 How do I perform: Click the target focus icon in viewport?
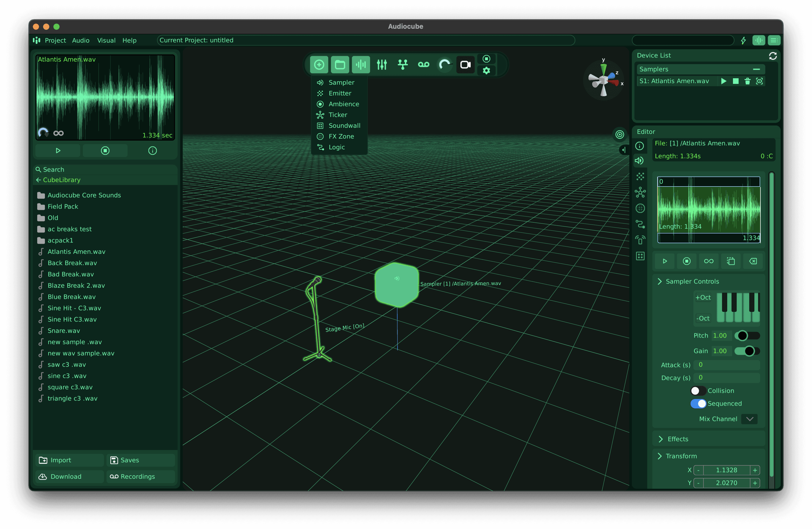[x=620, y=134]
